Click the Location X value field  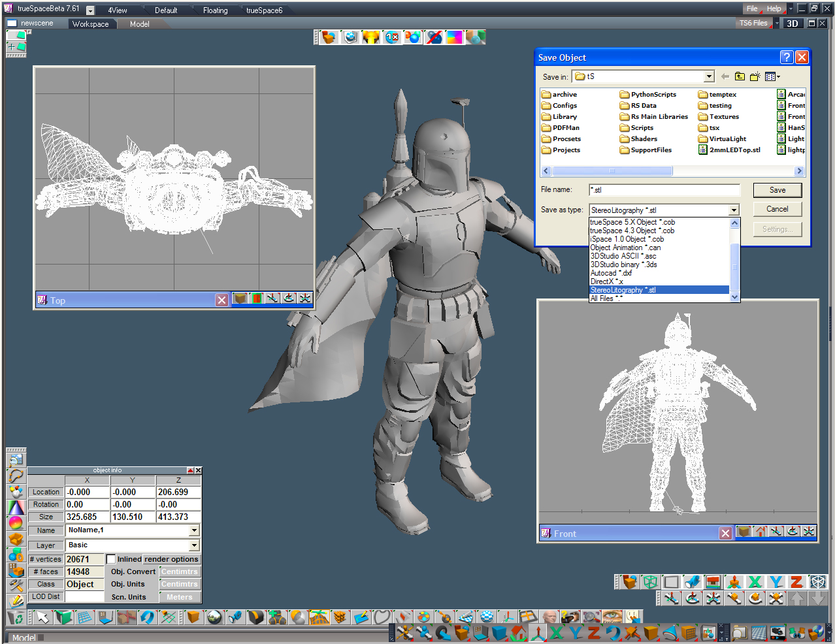pyautogui.click(x=88, y=492)
